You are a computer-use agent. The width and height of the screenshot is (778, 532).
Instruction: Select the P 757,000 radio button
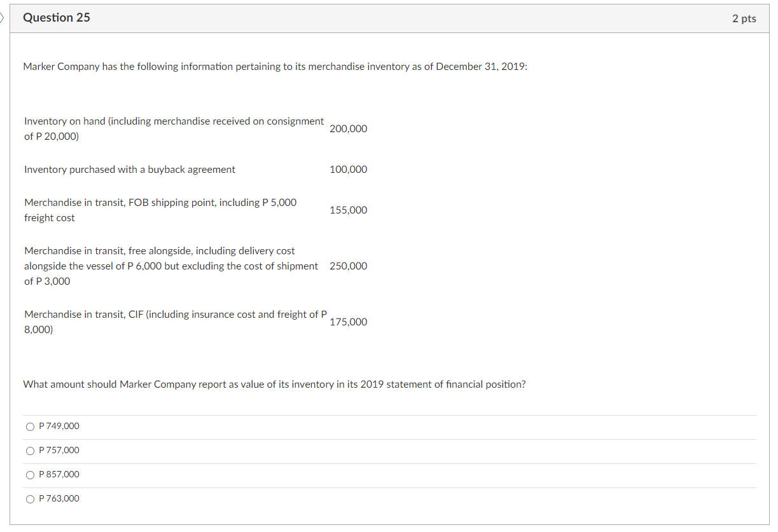[x=30, y=451]
